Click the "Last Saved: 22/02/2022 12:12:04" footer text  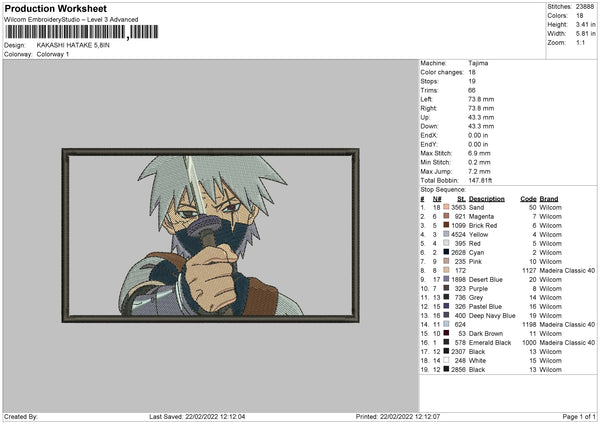pyautogui.click(x=197, y=417)
